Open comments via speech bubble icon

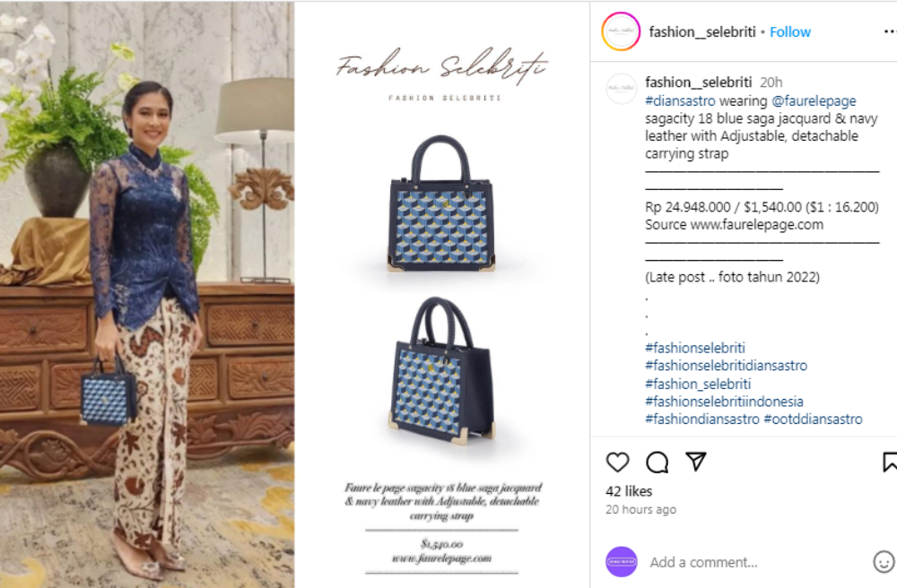tap(657, 462)
